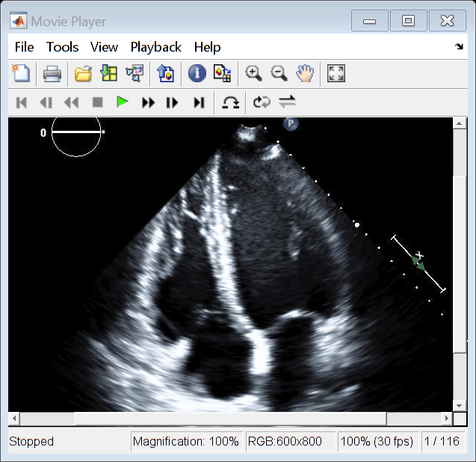Open file using the folder icon

[83, 73]
